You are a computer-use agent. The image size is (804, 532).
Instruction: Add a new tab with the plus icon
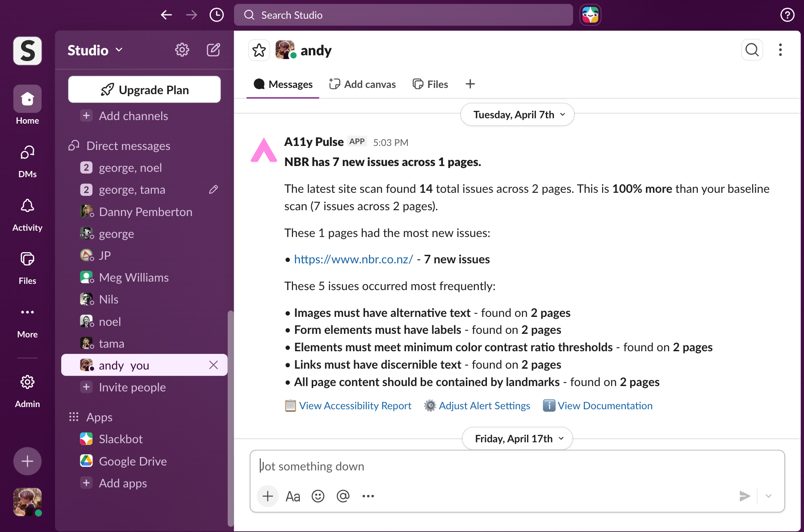tap(470, 84)
